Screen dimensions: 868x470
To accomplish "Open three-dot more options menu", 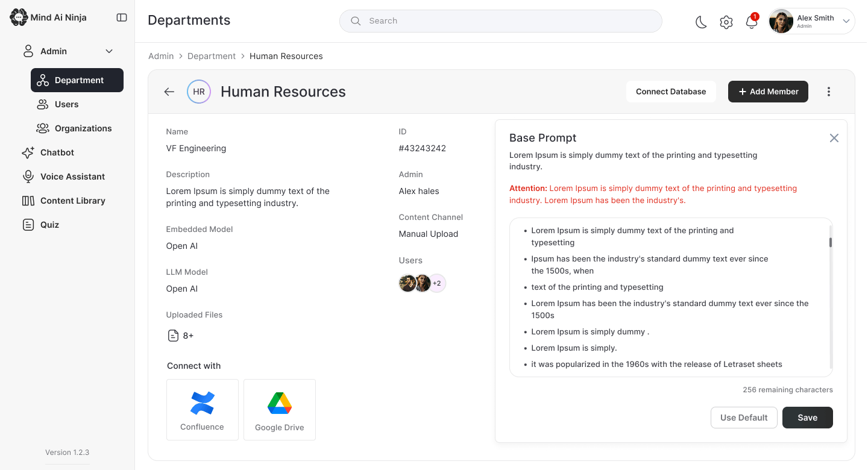I will [x=829, y=92].
